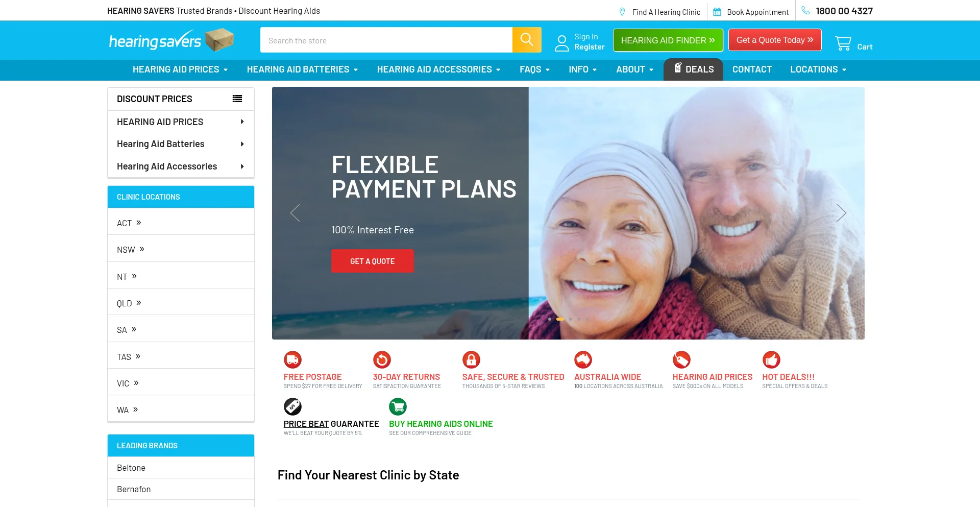Open the Deals tab in navigation
This screenshot has height=507, width=980.
[x=693, y=69]
